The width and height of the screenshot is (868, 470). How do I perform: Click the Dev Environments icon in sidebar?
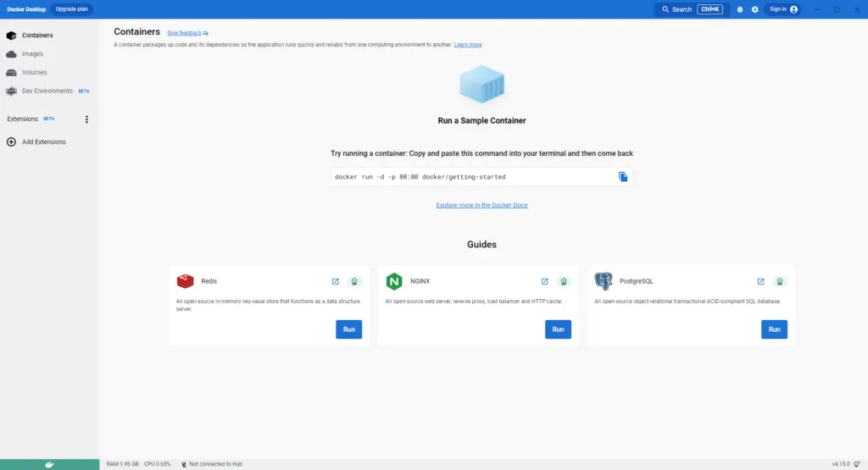click(11, 91)
